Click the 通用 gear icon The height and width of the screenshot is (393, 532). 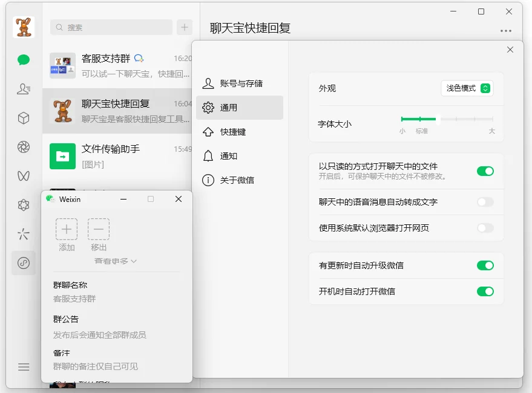[208, 108]
